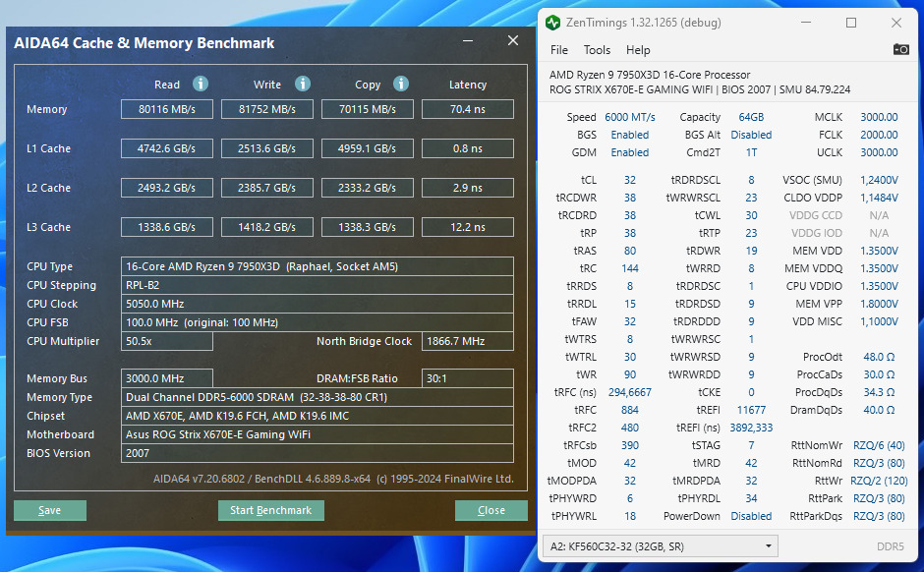Screen dimensions: 924x572
Task: Click DRAM:FSB Ratio value 30:1
Action: tap(467, 378)
